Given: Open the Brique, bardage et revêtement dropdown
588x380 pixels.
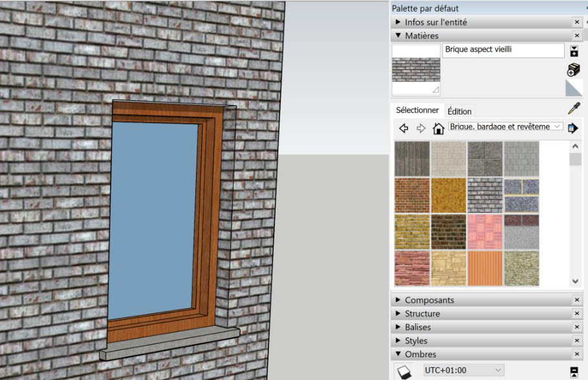Looking at the screenshot, I should [506, 127].
